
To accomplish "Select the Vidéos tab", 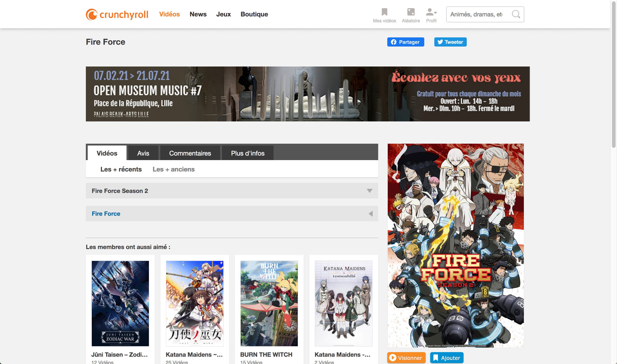I will (x=107, y=153).
